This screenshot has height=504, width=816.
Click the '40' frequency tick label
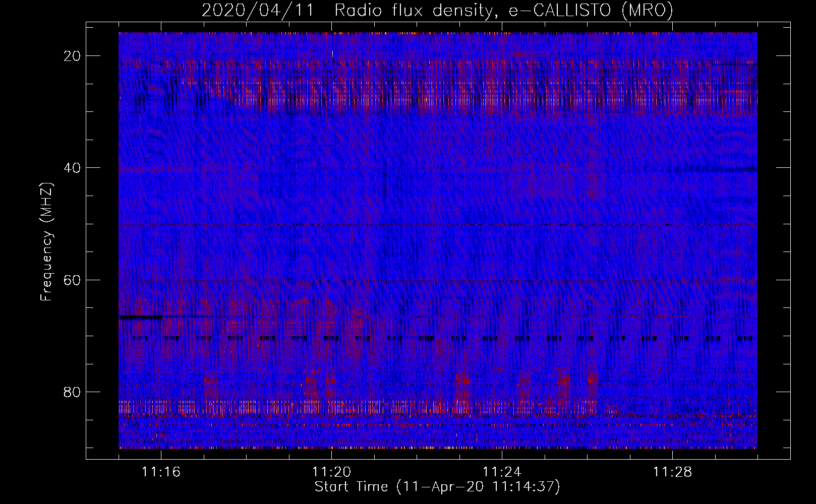(72, 168)
